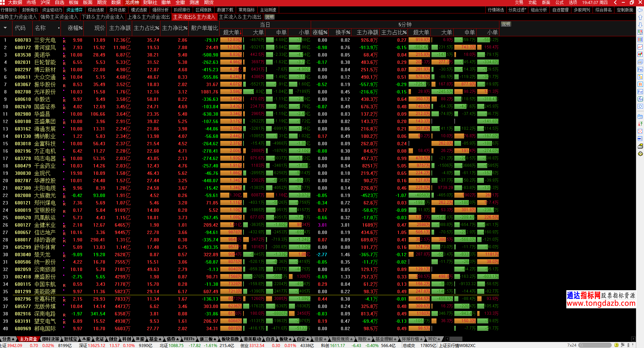This screenshot has width=644, height=348.
Task: Switch to the 资金驱动力 tab
Action: pos(52,10)
